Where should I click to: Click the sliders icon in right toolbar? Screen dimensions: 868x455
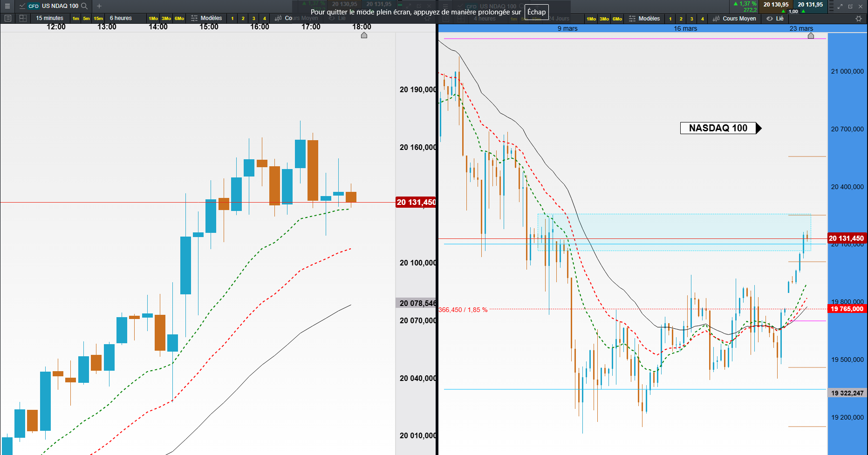pos(632,19)
